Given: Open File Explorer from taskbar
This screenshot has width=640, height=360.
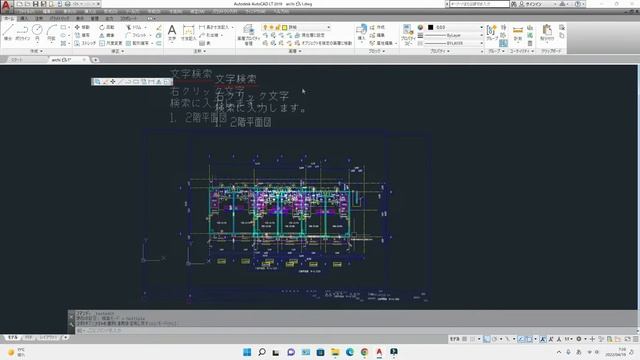Looking at the screenshot, I should [x=335, y=352].
